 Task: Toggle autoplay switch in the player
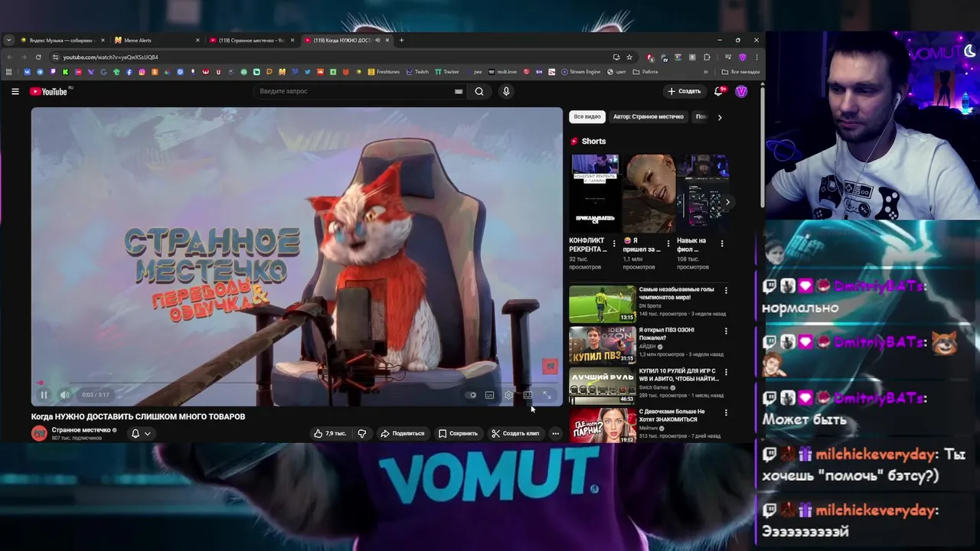472,395
